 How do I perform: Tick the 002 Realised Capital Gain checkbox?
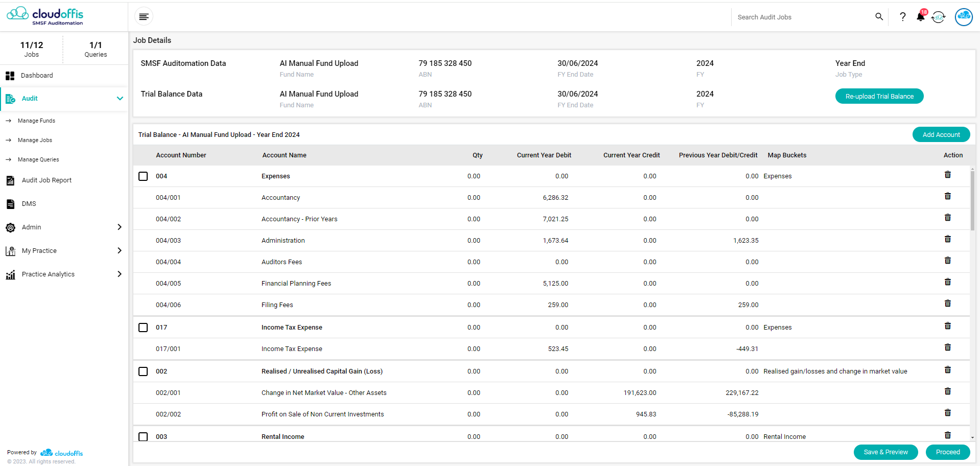tap(143, 371)
